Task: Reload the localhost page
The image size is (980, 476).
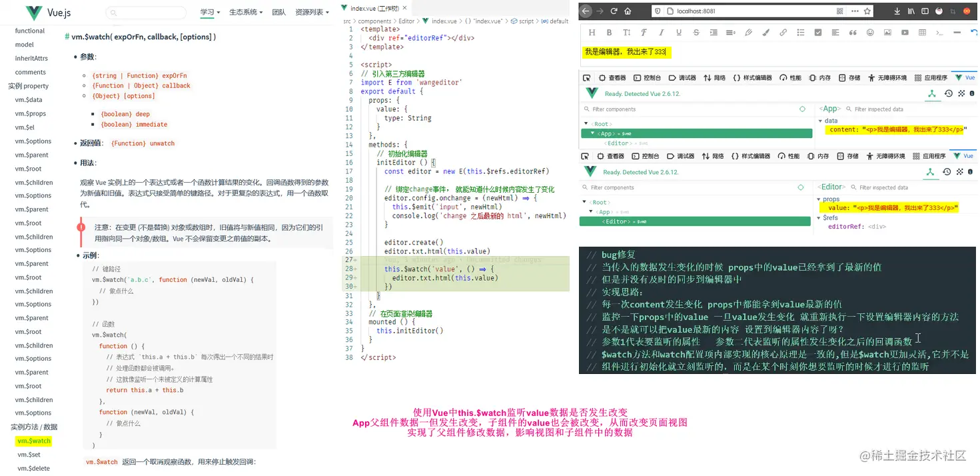Action: [x=614, y=11]
